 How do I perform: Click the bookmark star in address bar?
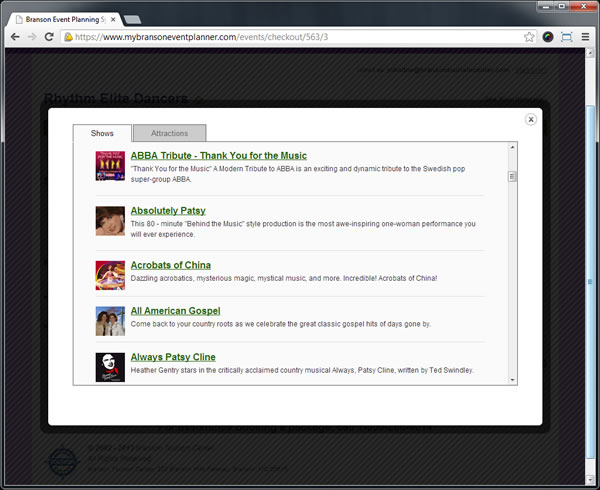coord(529,37)
